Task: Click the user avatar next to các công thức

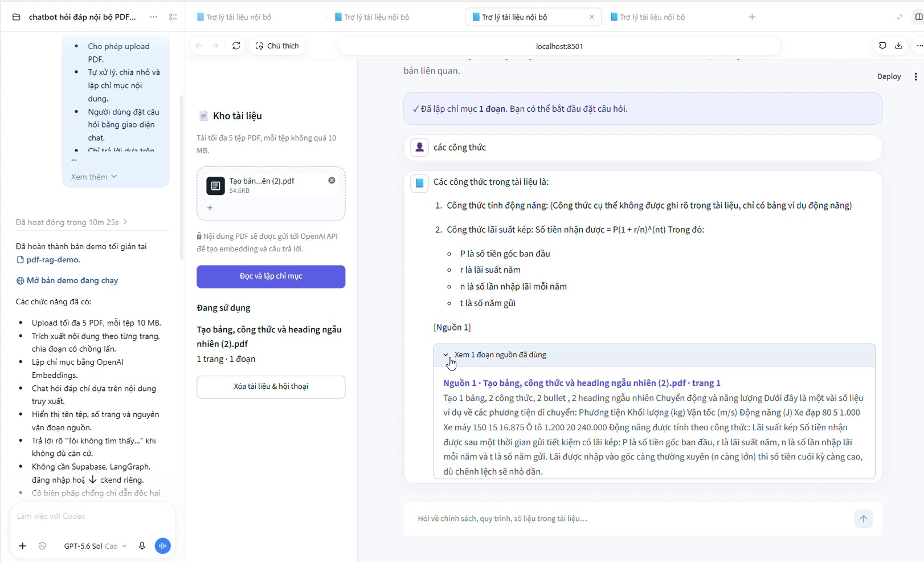Action: (420, 148)
